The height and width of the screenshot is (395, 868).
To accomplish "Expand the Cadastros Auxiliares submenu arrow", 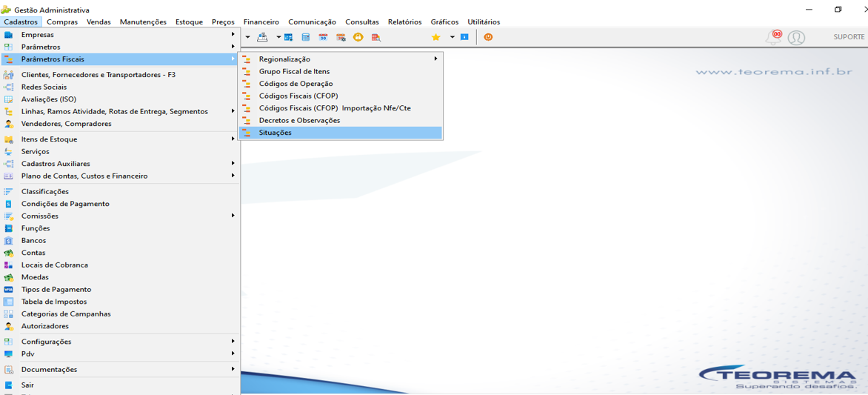I will point(233,164).
